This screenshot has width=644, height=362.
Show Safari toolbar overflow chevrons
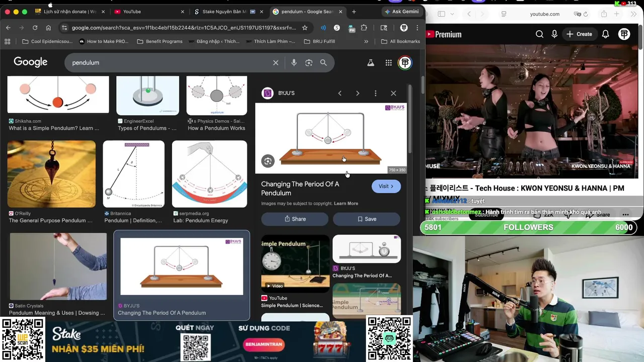[x=633, y=14]
